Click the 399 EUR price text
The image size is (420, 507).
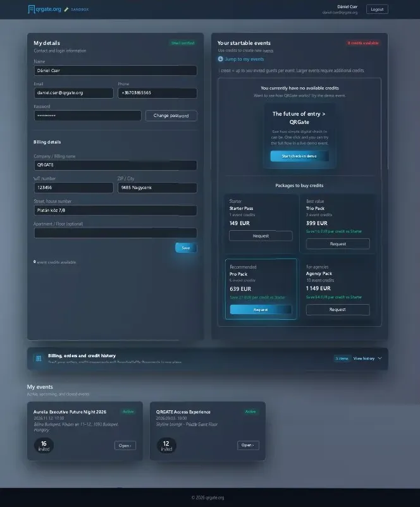[x=317, y=223]
